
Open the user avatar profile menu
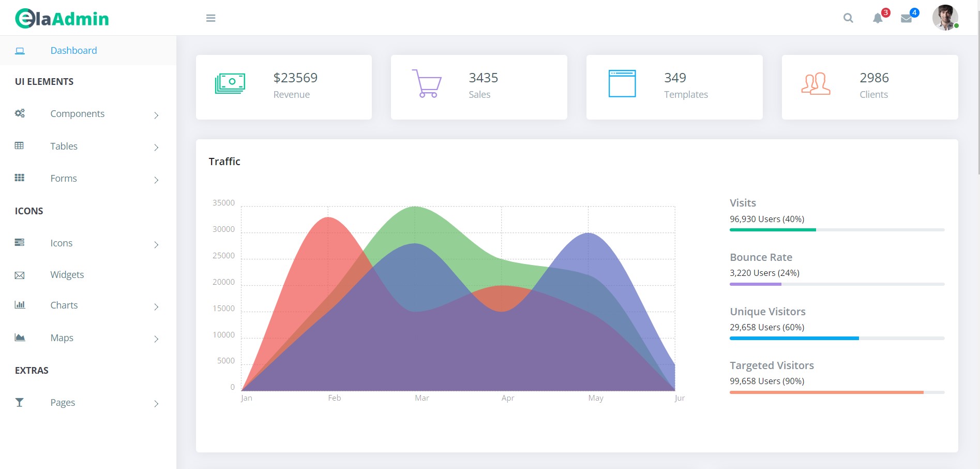coord(945,18)
